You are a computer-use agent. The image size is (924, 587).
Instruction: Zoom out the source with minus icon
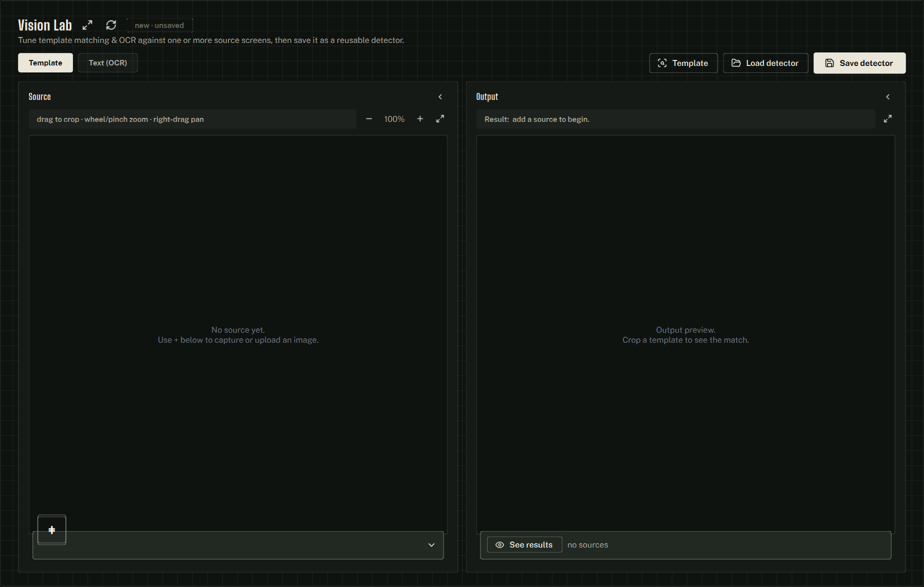(x=369, y=119)
